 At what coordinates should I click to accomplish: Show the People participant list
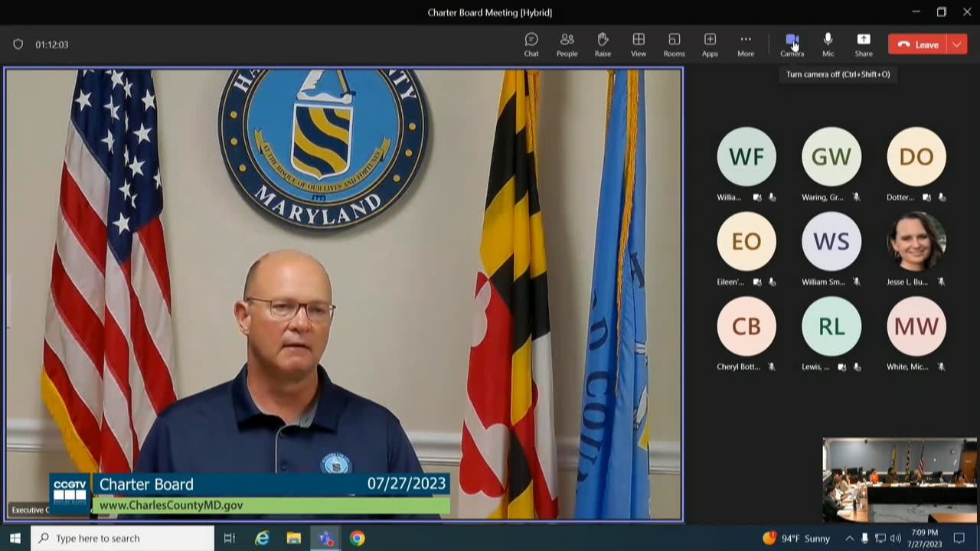point(567,44)
